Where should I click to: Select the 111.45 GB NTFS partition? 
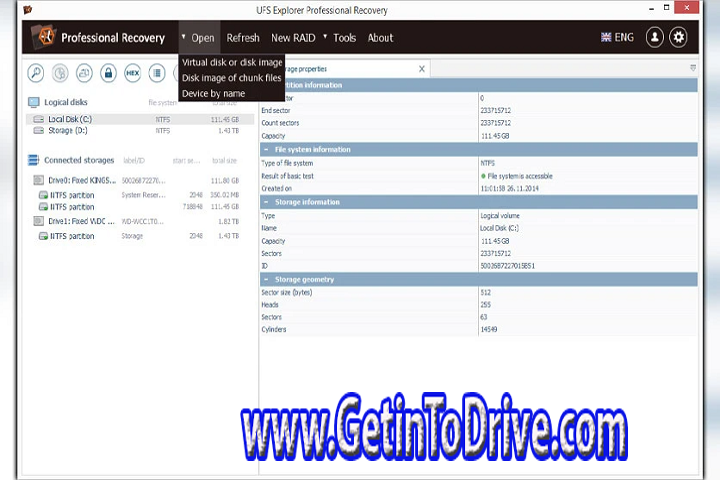(140, 207)
